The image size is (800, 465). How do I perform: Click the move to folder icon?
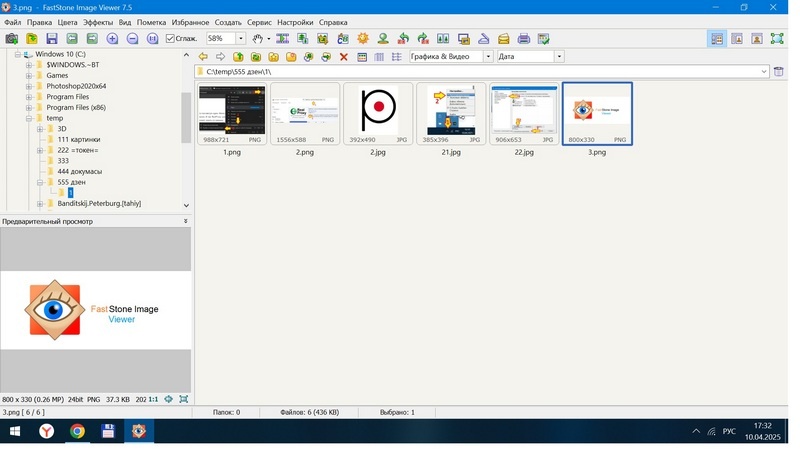[326, 57]
